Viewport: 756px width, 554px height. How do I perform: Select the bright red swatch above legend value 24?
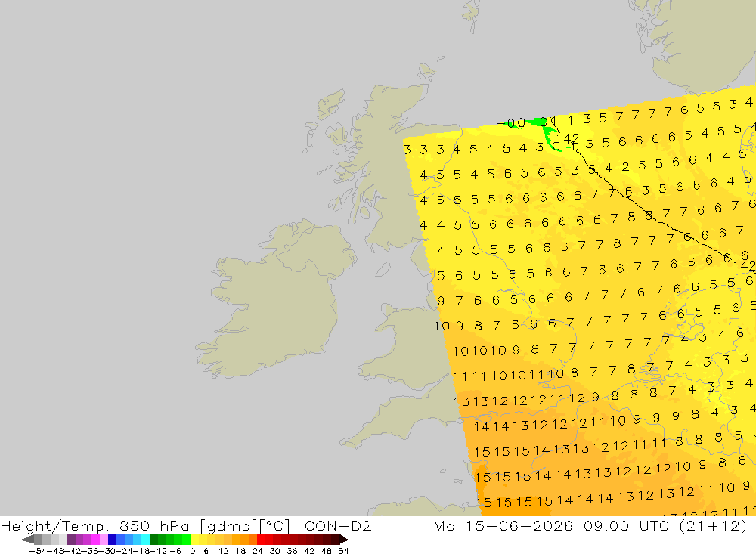(261, 540)
